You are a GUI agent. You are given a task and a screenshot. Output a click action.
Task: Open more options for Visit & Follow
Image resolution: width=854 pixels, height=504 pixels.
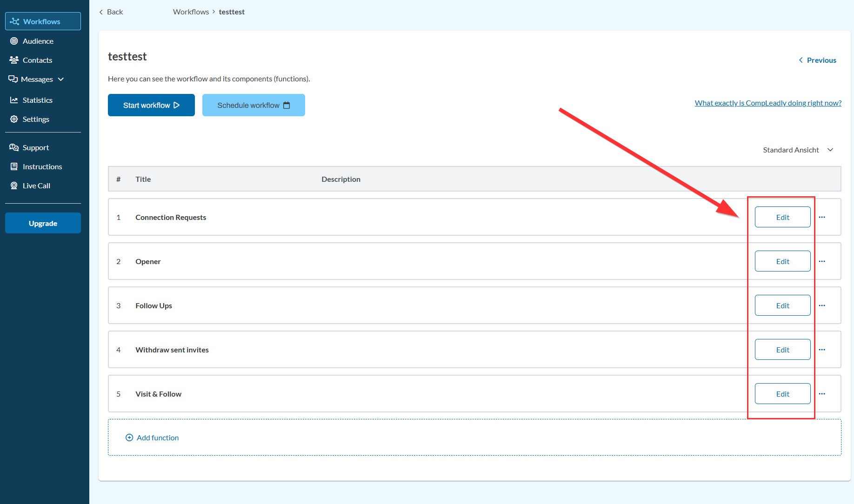tap(822, 394)
